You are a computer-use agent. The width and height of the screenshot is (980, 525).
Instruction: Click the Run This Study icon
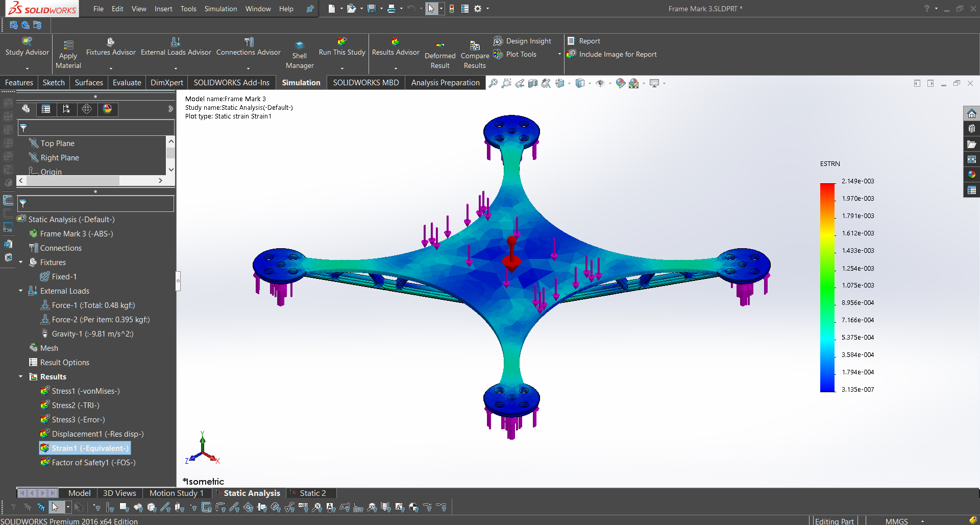click(x=341, y=42)
